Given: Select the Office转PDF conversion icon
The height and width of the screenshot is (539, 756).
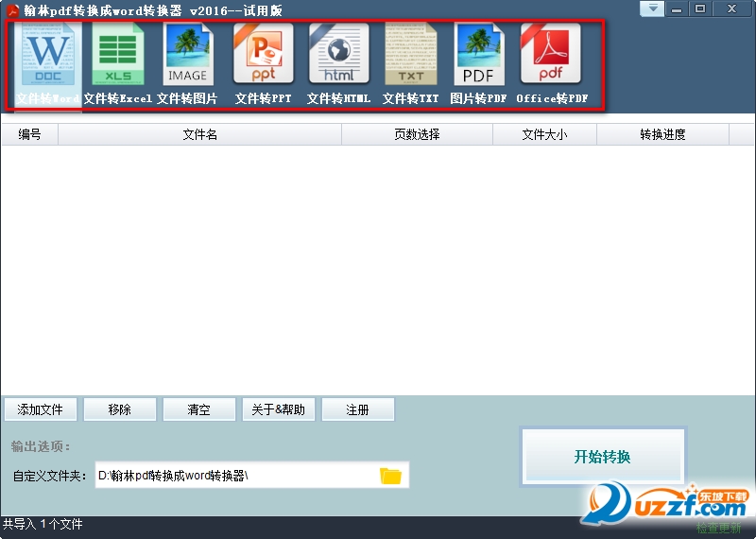Looking at the screenshot, I should click(x=551, y=55).
